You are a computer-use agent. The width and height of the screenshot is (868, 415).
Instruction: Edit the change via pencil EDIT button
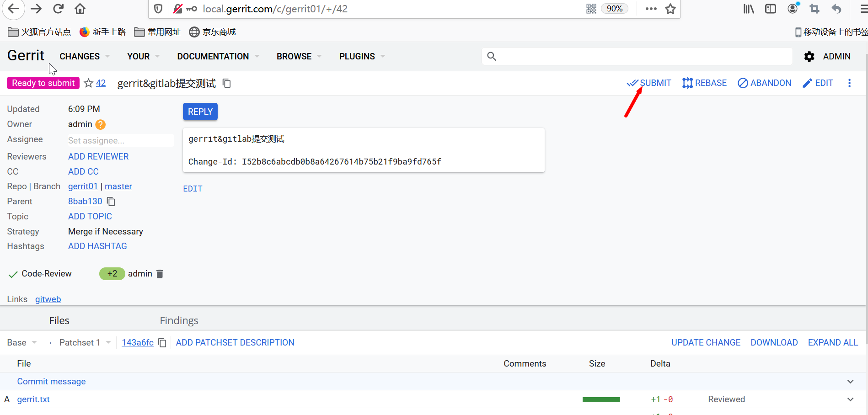(818, 83)
